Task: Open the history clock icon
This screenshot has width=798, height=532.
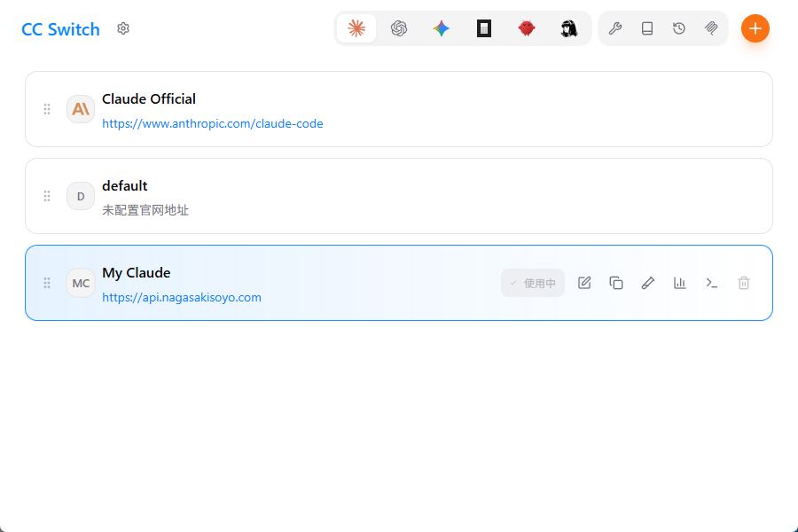Action: click(679, 28)
